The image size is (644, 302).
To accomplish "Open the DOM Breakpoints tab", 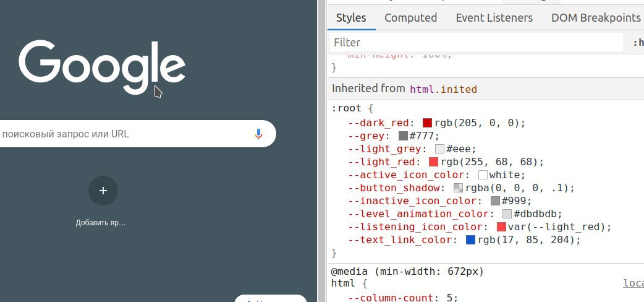I will point(596,18).
